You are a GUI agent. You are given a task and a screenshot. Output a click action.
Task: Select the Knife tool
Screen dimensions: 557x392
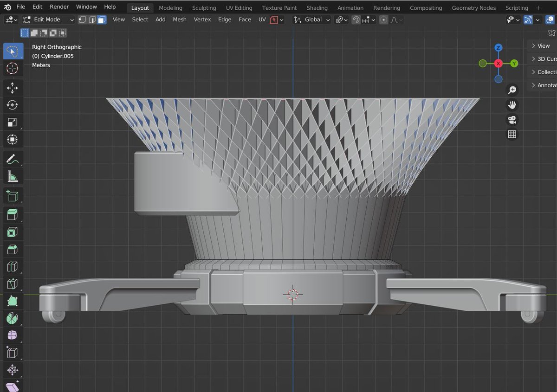pos(13,284)
